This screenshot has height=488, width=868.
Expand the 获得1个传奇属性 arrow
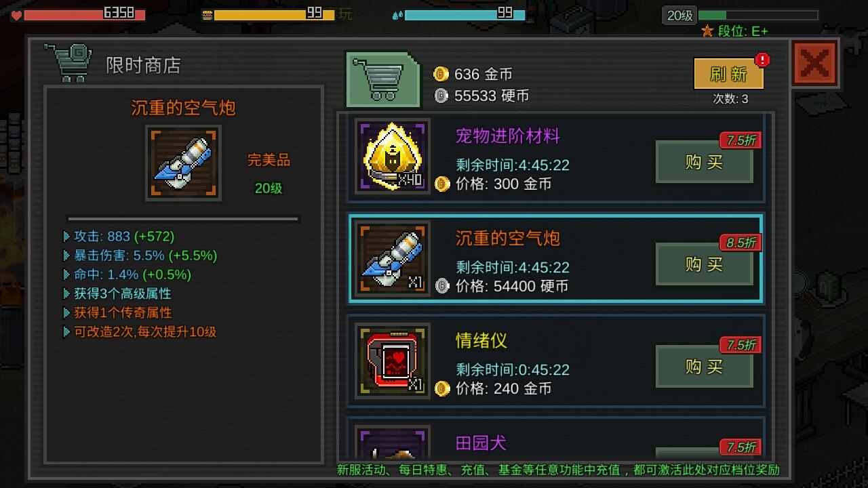[66, 312]
